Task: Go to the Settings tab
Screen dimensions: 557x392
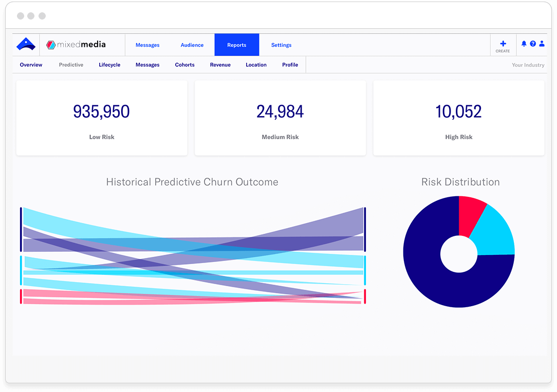Action: point(281,45)
